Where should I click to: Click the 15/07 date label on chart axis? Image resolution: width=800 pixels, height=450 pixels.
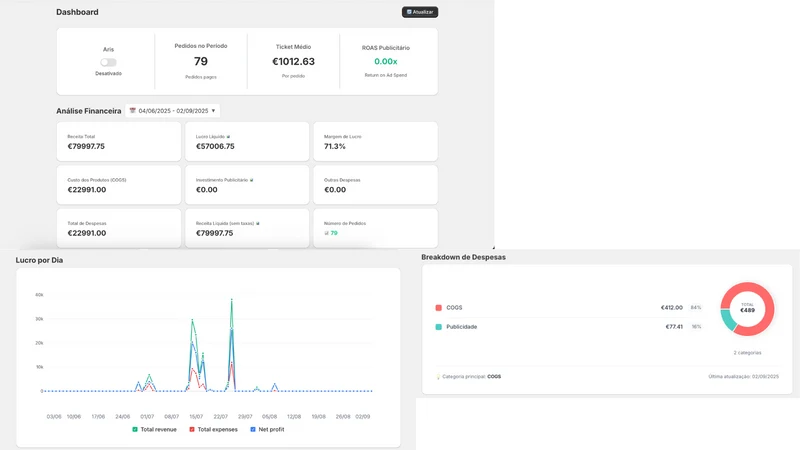196,417
